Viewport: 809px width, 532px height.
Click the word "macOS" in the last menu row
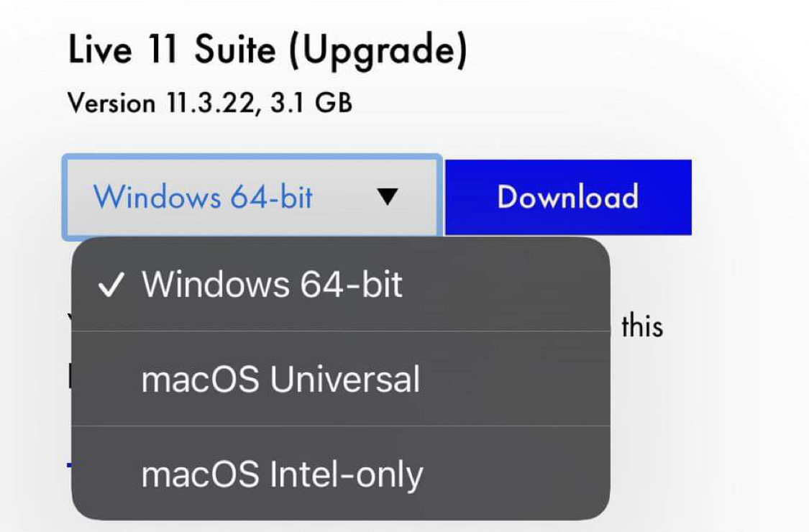click(200, 474)
